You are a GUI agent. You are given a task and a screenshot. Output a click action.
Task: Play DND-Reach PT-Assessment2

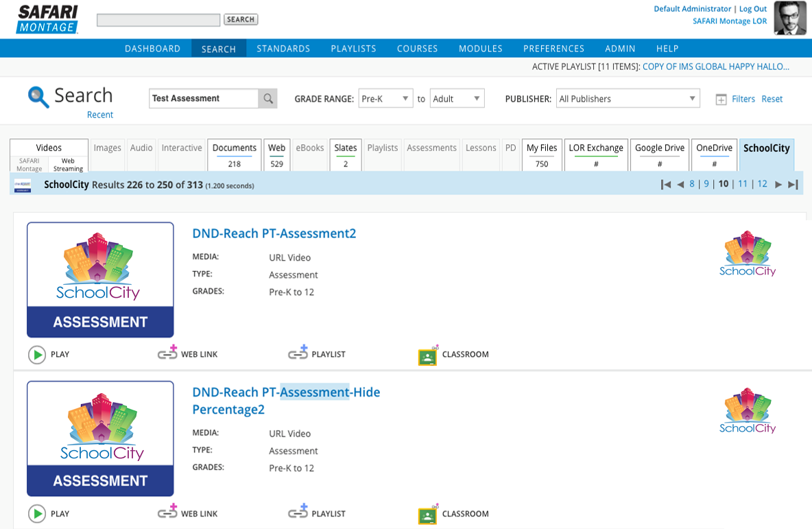37,355
